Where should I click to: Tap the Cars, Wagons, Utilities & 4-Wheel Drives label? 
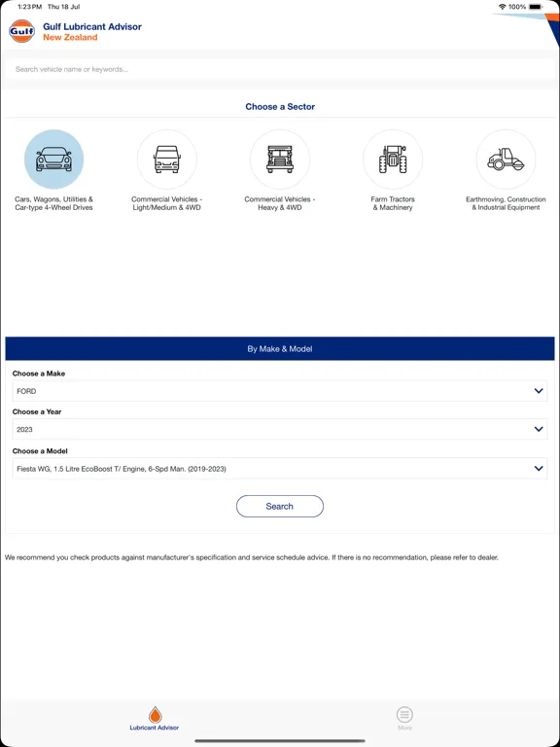coord(53,203)
